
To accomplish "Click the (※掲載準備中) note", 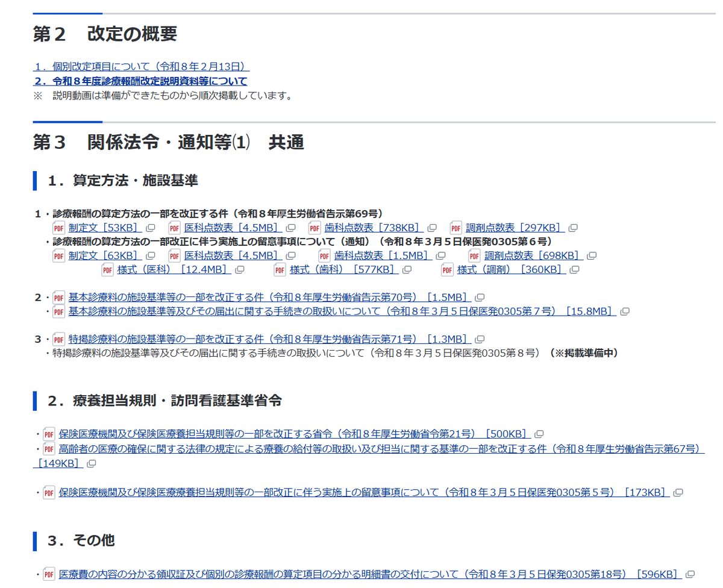I will [x=584, y=353].
